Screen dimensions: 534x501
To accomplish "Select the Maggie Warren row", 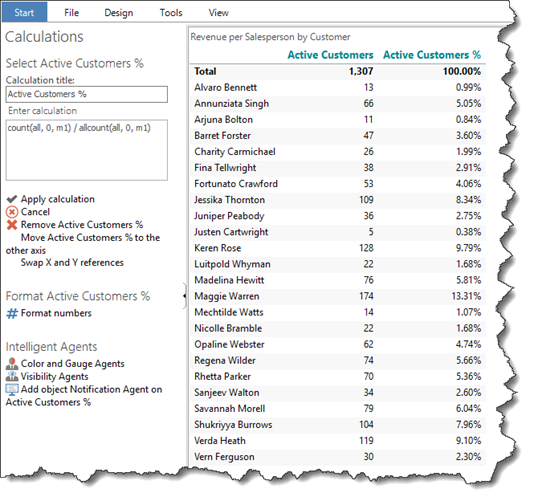I will [337, 296].
